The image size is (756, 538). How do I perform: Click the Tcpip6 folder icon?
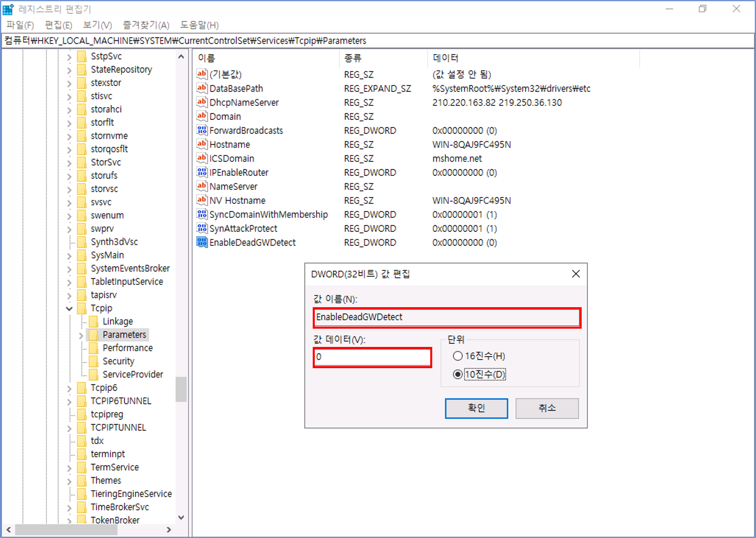click(x=82, y=388)
